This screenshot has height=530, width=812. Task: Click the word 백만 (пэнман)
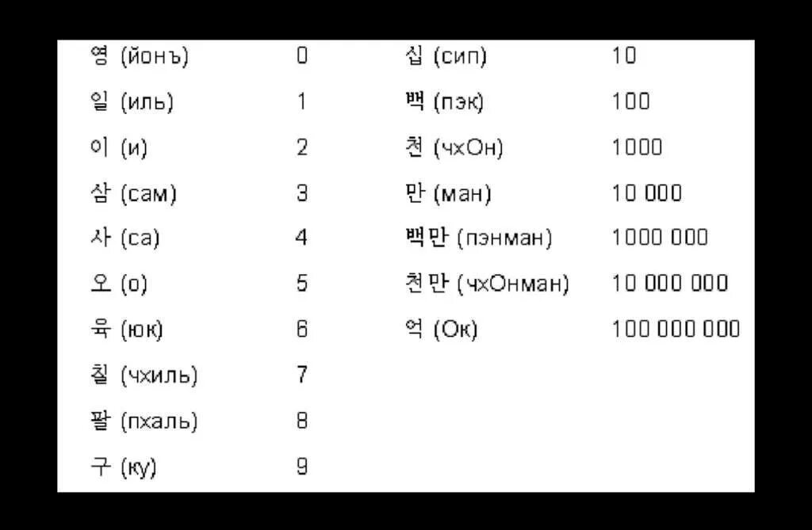(478, 238)
